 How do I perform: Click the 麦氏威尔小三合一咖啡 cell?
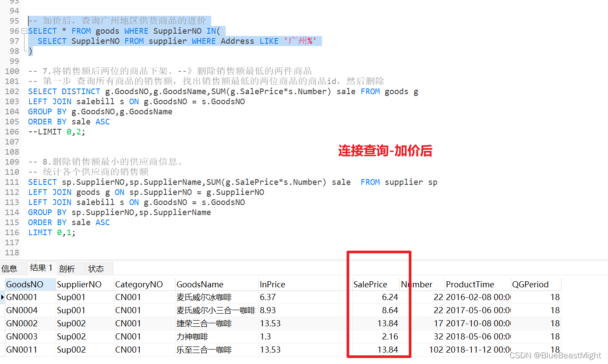(x=217, y=311)
